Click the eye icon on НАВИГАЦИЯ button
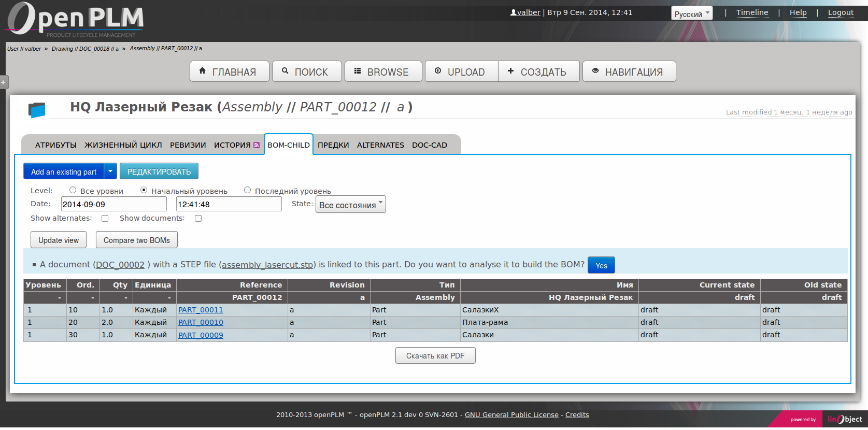 click(x=595, y=71)
